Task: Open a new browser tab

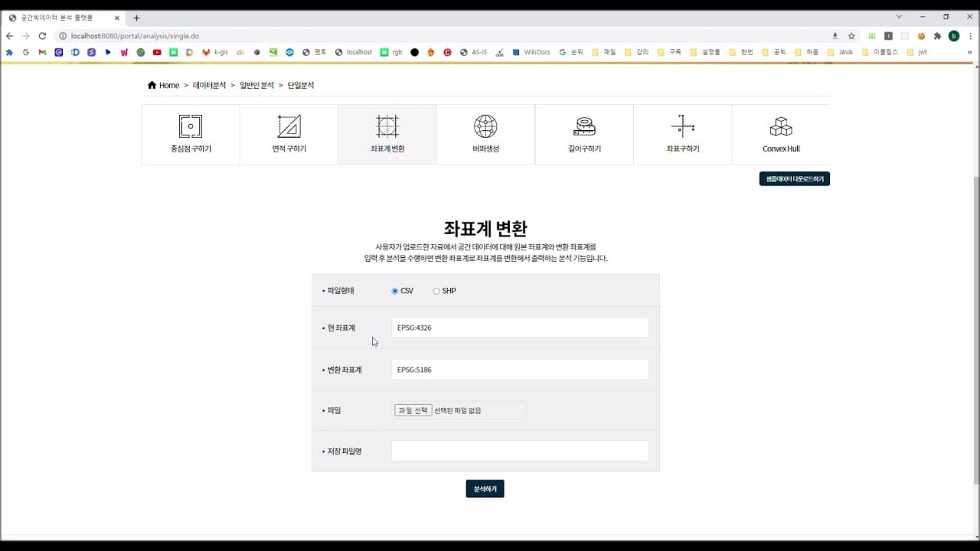Action: coord(136,18)
